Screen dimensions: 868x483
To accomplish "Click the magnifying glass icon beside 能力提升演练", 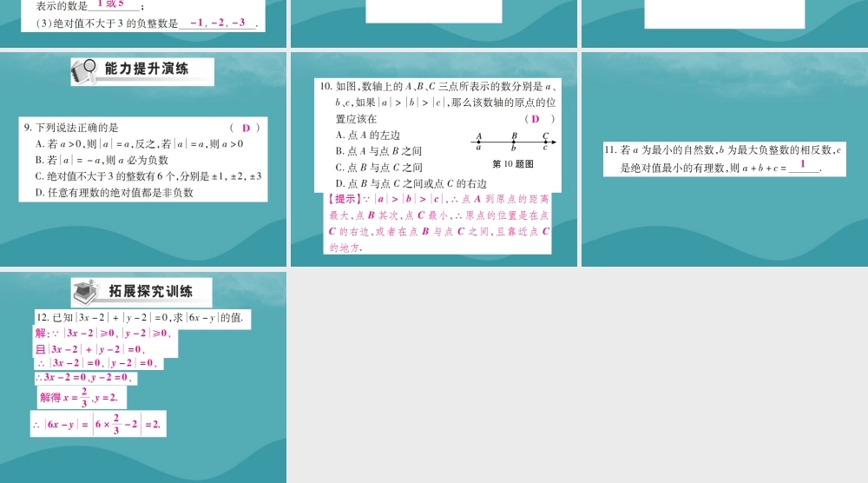I will [x=83, y=71].
